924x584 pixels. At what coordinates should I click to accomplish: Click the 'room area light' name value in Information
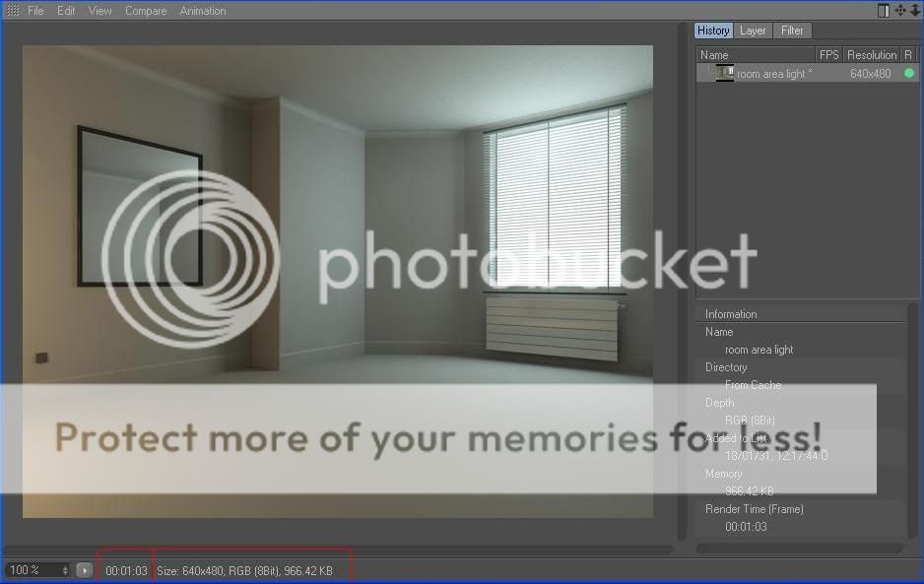[759, 350]
